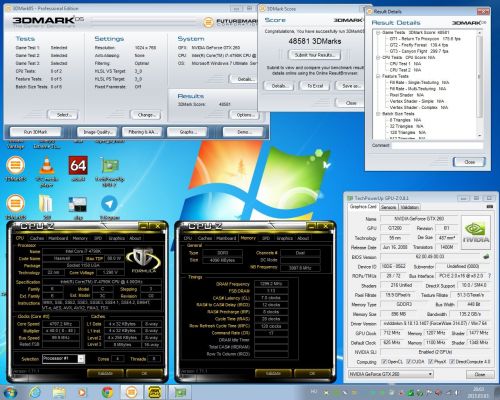Screen dimensions: 500x400
Task: Click the Run 3DMark button
Action: 35,132
